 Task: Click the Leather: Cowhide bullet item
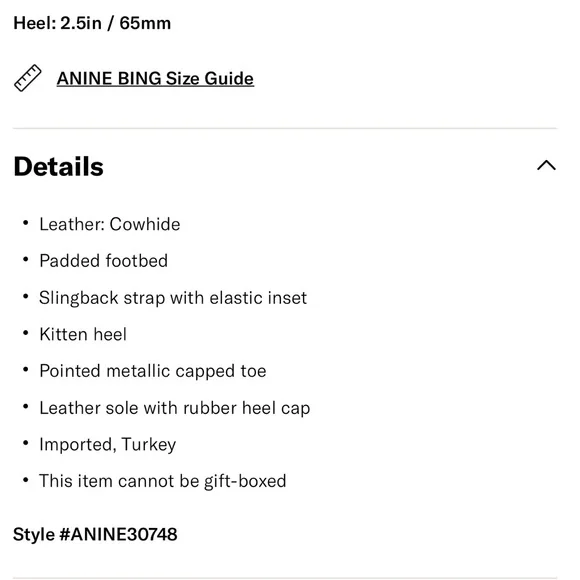pyautogui.click(x=110, y=224)
